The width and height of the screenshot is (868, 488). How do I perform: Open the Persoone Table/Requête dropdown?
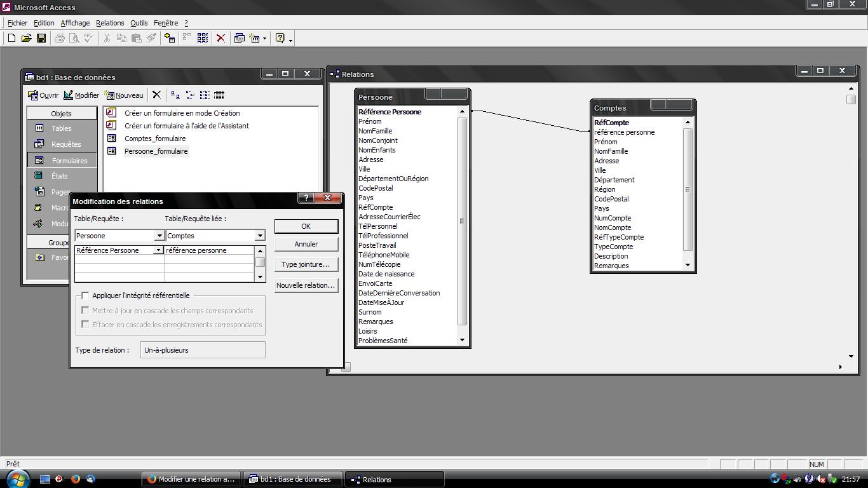click(159, 236)
